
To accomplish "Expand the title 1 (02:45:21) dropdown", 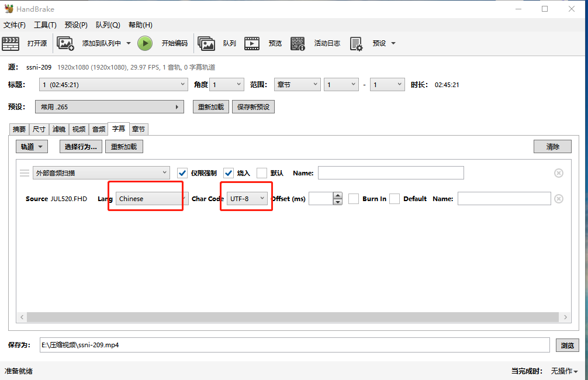I will point(113,85).
